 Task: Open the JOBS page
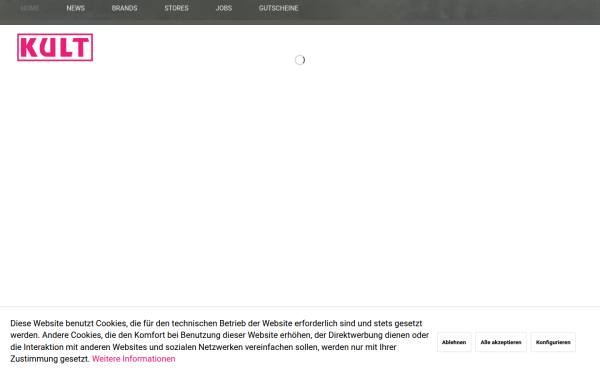click(x=224, y=8)
